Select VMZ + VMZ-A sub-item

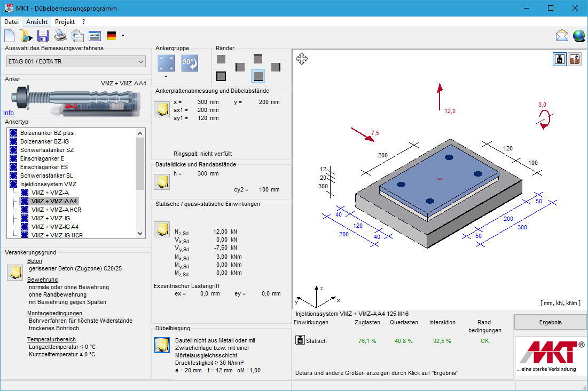tap(50, 193)
